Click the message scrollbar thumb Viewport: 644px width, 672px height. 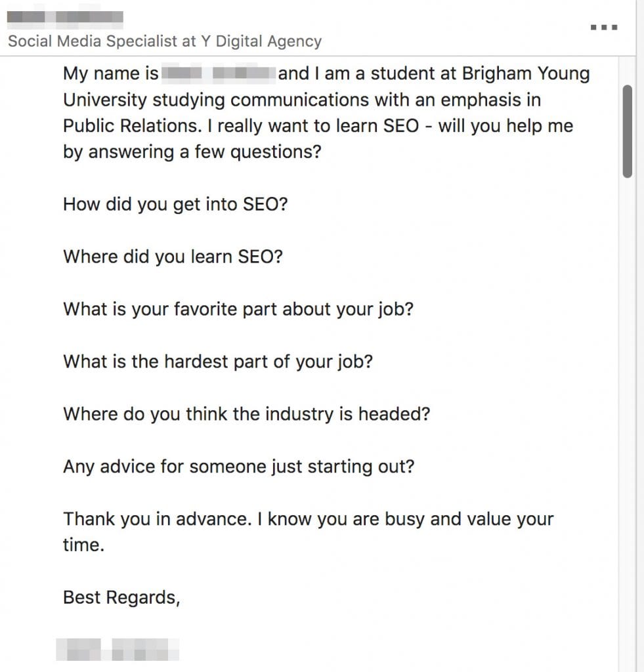click(628, 131)
